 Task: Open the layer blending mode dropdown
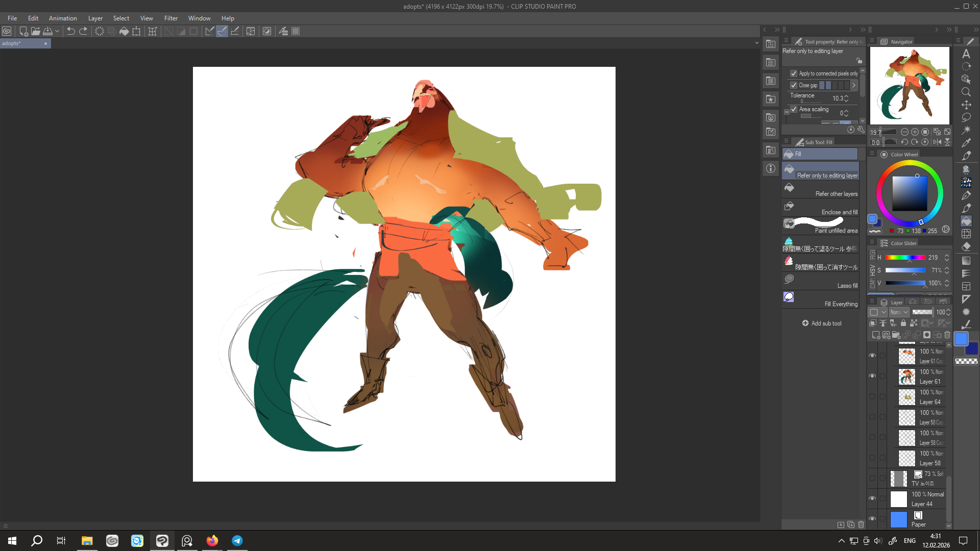tap(899, 312)
